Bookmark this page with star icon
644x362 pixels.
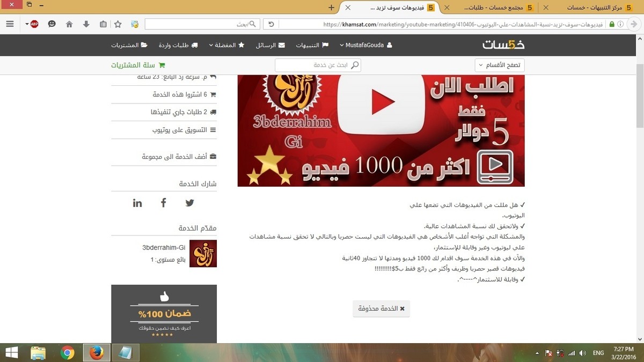click(118, 24)
